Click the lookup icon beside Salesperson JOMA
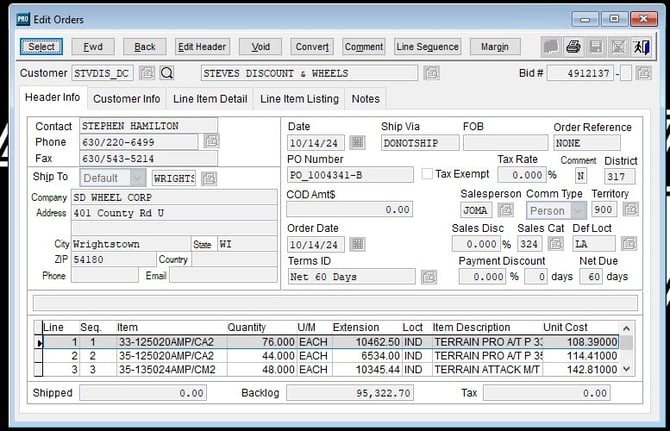The height and width of the screenshot is (431, 670). click(506, 210)
